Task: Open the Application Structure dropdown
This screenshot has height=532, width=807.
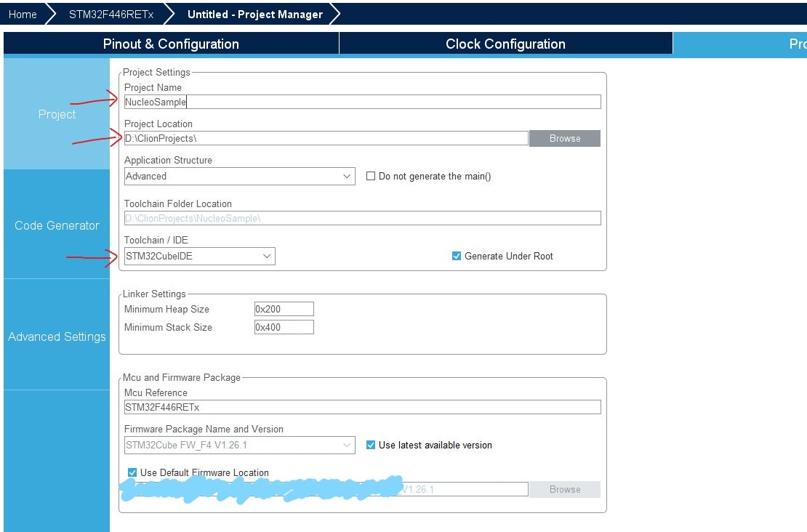Action: (239, 176)
